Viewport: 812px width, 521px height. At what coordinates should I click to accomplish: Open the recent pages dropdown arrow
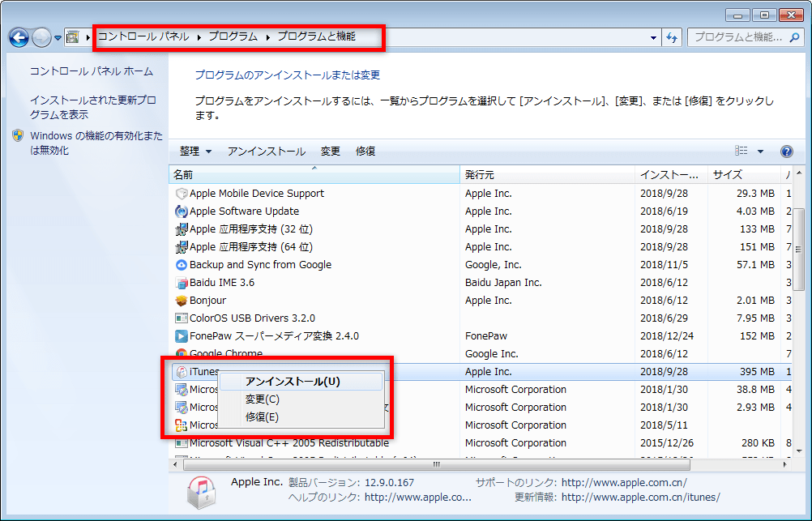coord(58,38)
